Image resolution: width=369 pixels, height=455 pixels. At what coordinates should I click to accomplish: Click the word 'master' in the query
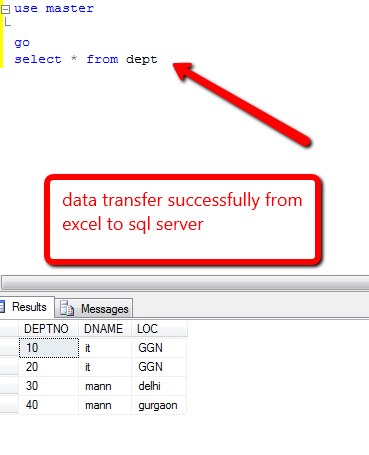pyautogui.click(x=70, y=8)
